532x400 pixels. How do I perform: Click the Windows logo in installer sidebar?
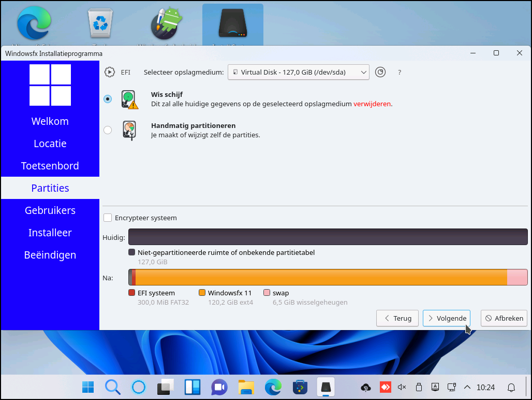pyautogui.click(x=50, y=85)
